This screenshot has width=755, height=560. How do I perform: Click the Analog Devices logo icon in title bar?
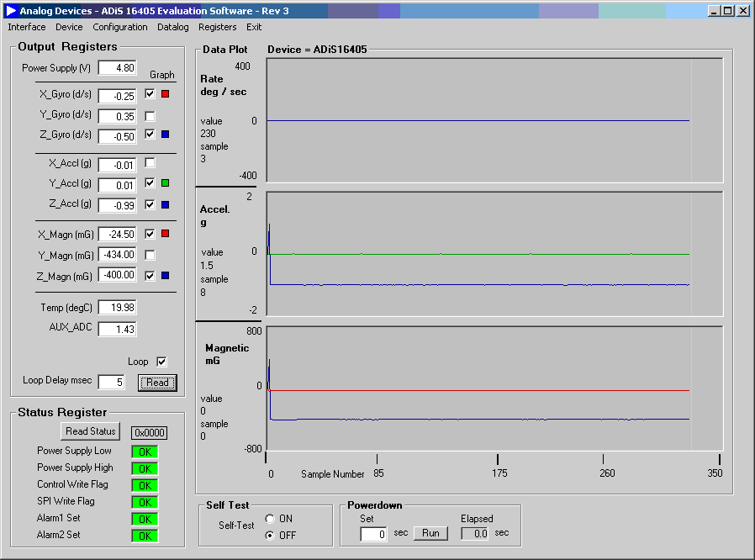click(x=11, y=11)
